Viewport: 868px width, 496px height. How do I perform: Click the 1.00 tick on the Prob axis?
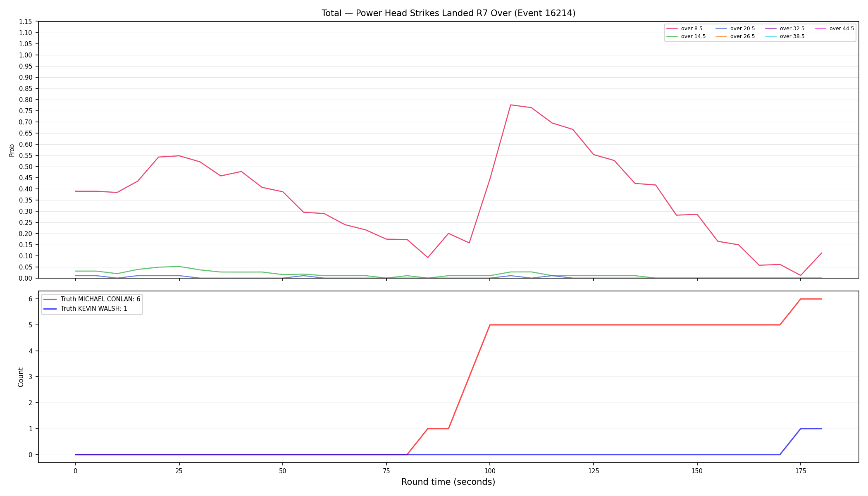26,55
